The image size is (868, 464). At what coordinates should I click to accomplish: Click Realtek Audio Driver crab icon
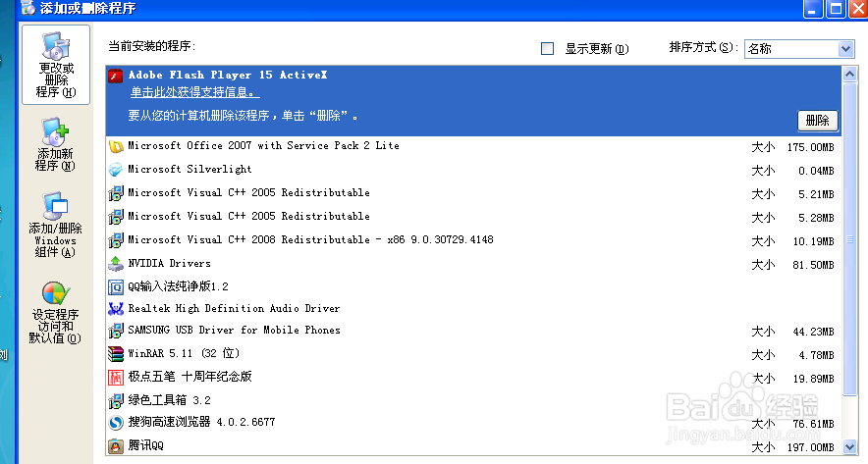coord(116,309)
